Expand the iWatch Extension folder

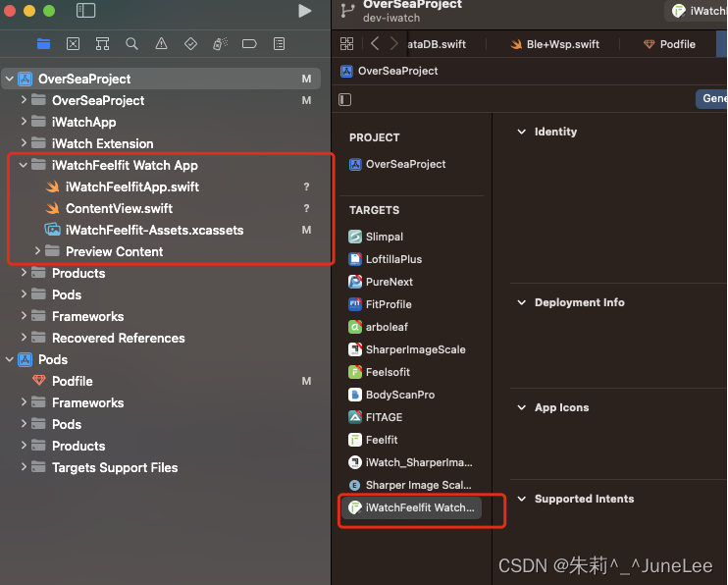[x=24, y=143]
